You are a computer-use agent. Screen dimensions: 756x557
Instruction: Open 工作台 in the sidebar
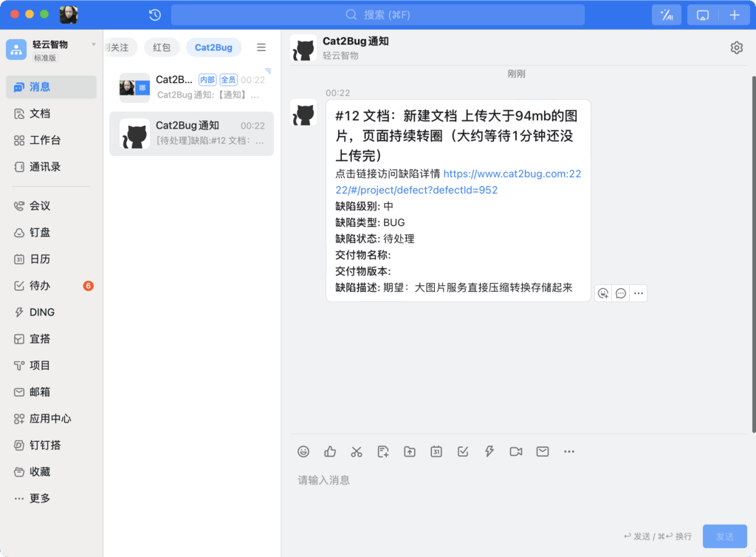(x=51, y=140)
